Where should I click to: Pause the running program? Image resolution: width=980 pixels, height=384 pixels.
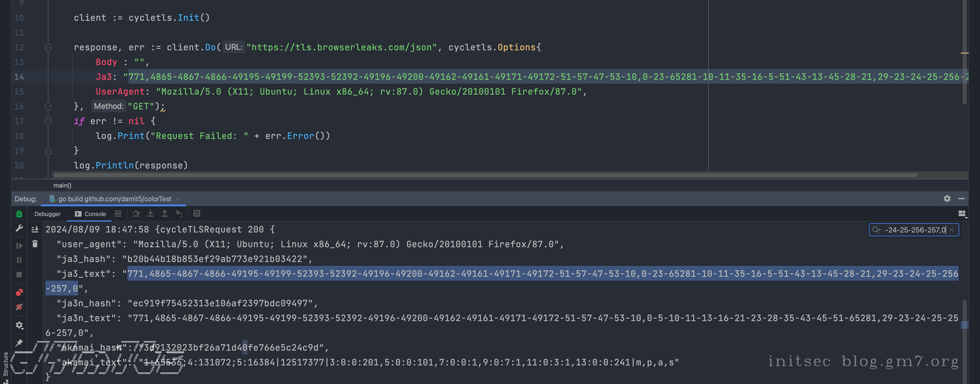(19, 260)
